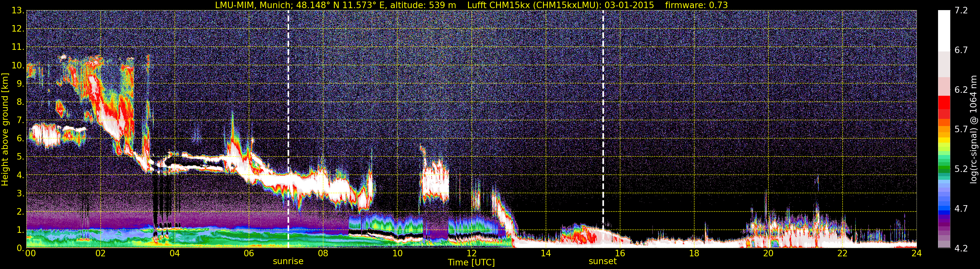Image resolution: width=980 pixels, height=269 pixels.
Task: Click the '16' time axis tick label
Action: click(620, 253)
